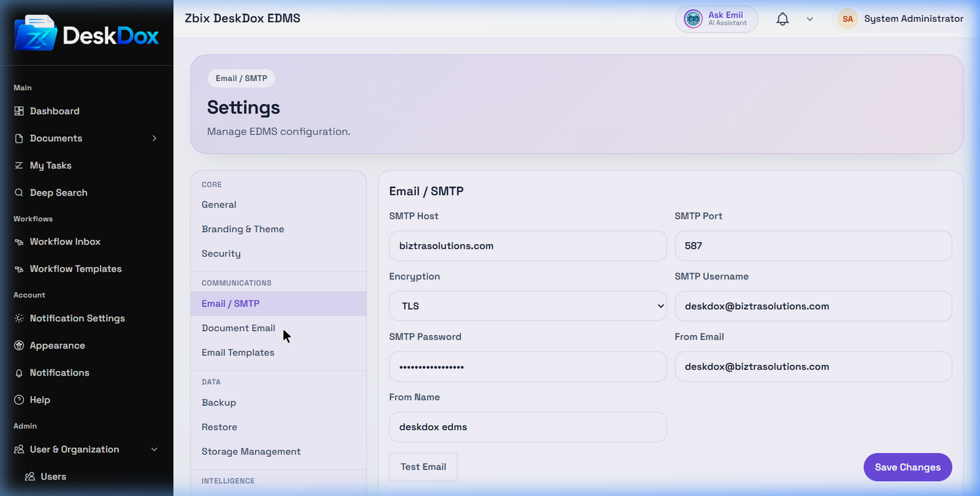980x496 pixels.
Task: Click the My Tasks icon
Action: (x=19, y=165)
